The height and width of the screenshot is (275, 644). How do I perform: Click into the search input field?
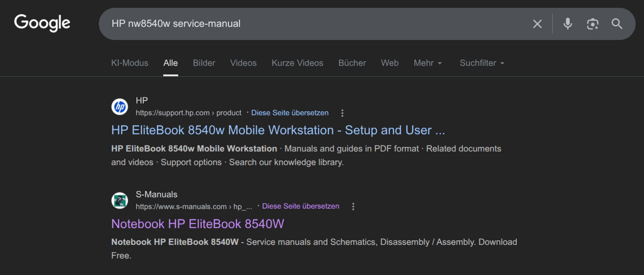tap(313, 24)
